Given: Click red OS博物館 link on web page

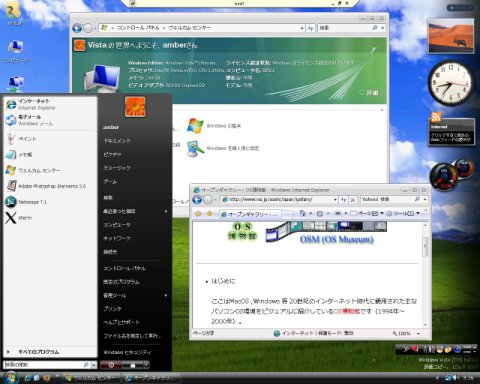Looking at the screenshot, I should 347,311.
